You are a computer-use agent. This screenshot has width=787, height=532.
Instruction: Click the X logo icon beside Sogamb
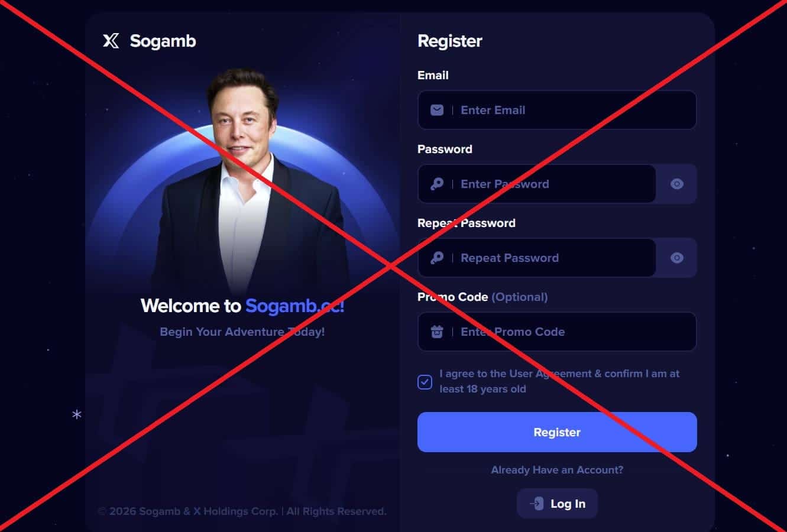tap(111, 41)
